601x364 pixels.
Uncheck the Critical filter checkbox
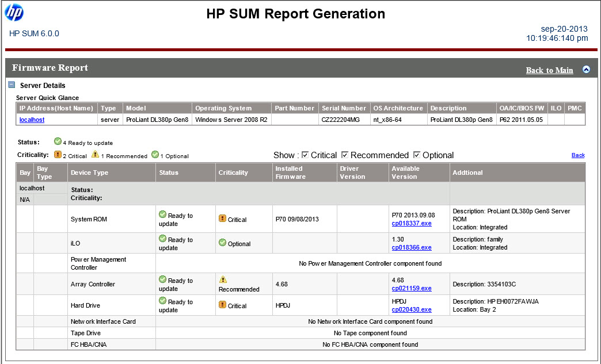(x=305, y=155)
